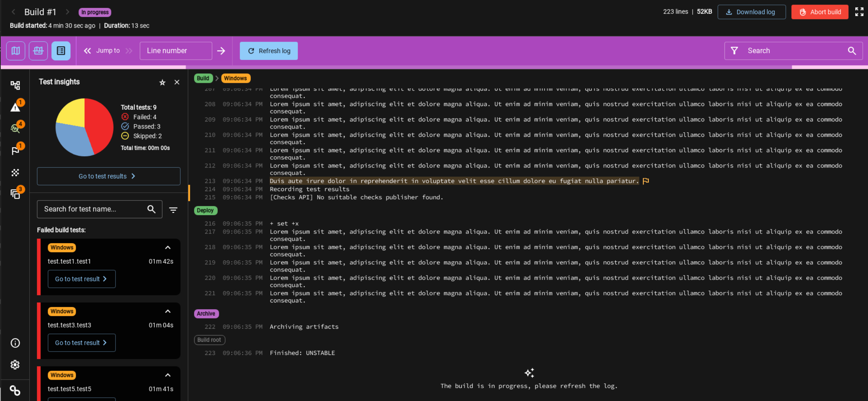Open the dotted pattern sidebar icon

(x=15, y=172)
